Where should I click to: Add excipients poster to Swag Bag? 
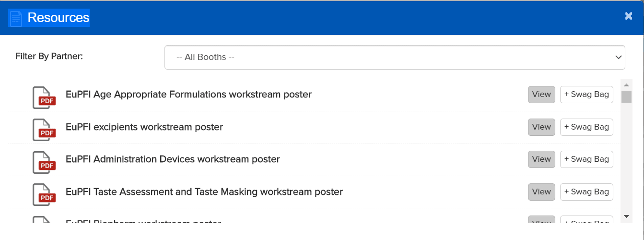(586, 127)
